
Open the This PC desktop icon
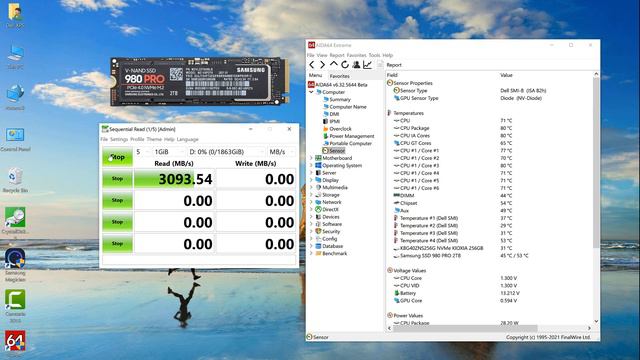pos(15,57)
